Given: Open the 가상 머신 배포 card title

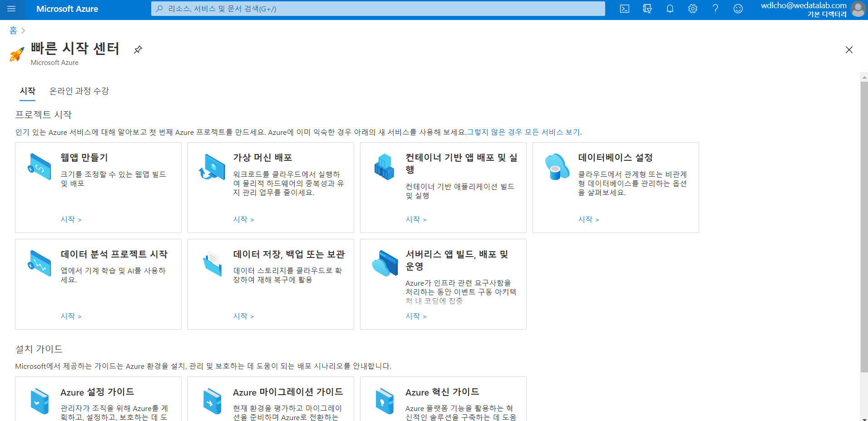Looking at the screenshot, I should tap(263, 158).
